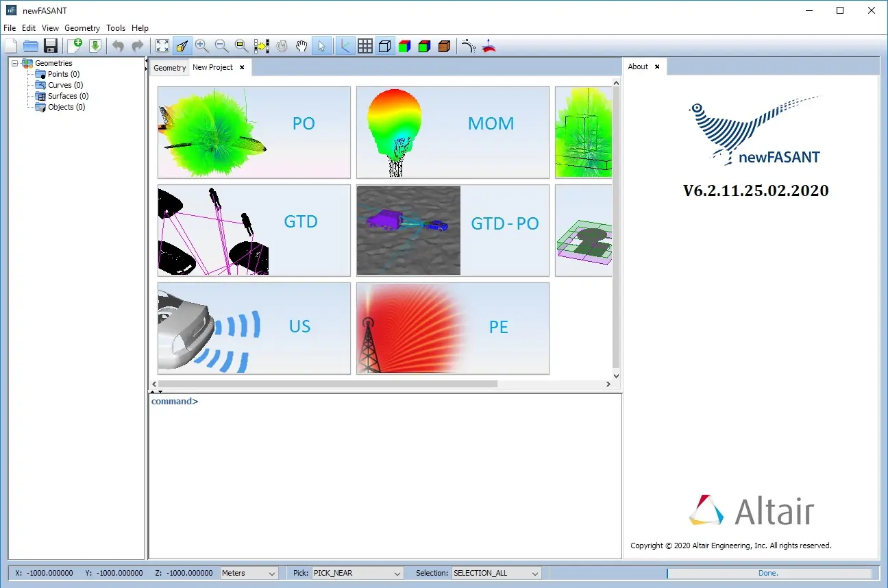Select the brown cube render mode
The image size is (888, 588).
(444, 46)
